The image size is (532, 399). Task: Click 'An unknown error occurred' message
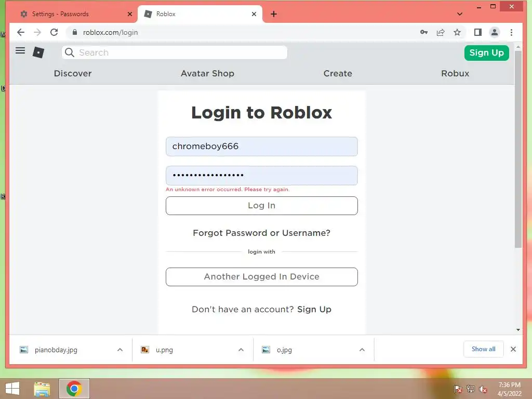[x=228, y=189]
